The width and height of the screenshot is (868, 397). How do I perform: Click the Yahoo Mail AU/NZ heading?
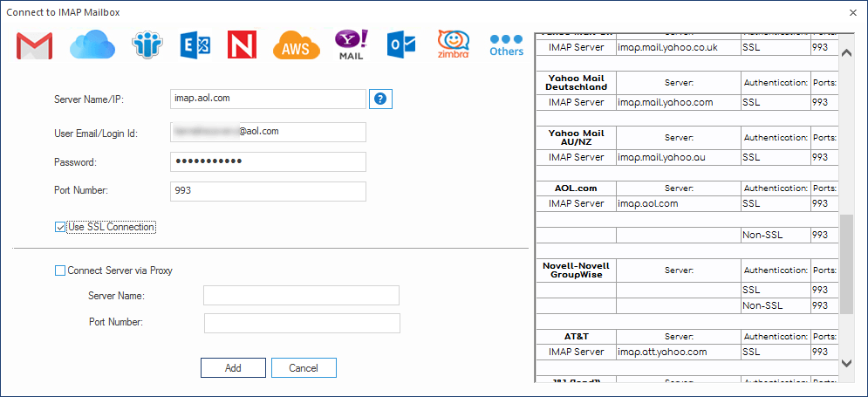point(576,137)
